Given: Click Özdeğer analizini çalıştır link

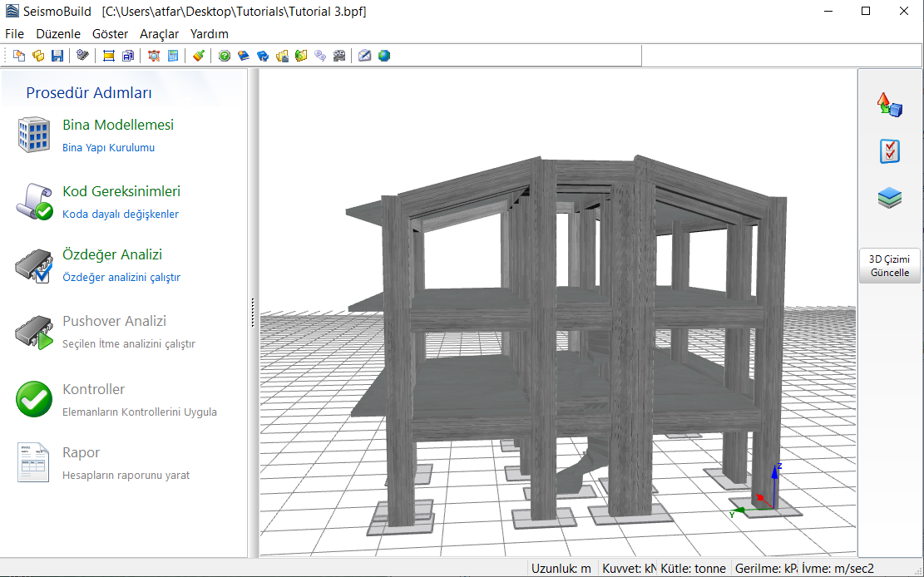Looking at the screenshot, I should pyautogui.click(x=121, y=277).
